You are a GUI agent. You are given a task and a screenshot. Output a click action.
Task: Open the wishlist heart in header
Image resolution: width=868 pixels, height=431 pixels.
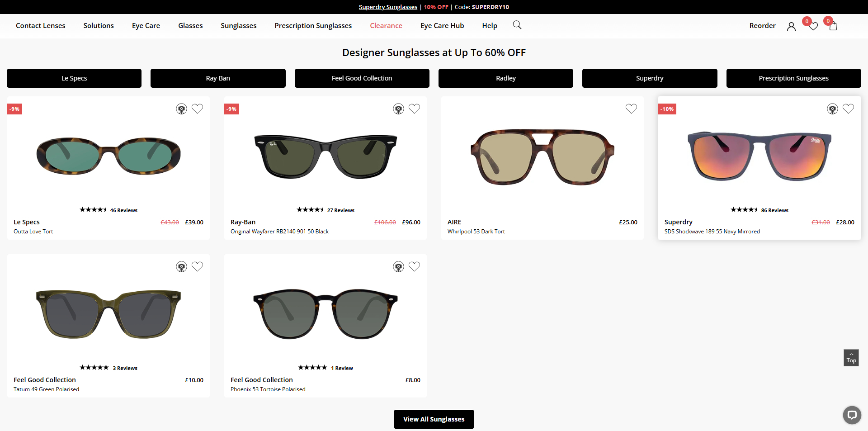coord(813,26)
